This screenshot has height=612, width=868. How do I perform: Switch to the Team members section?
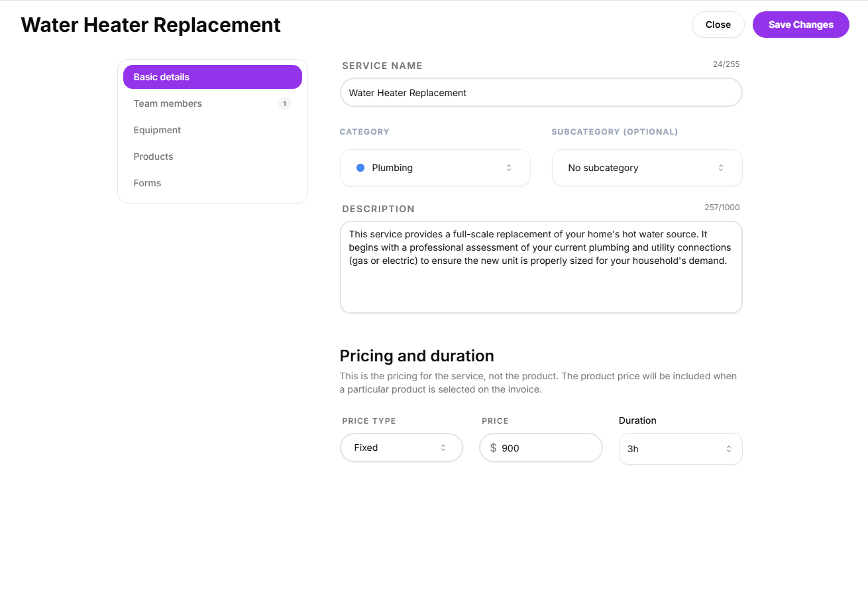click(168, 103)
